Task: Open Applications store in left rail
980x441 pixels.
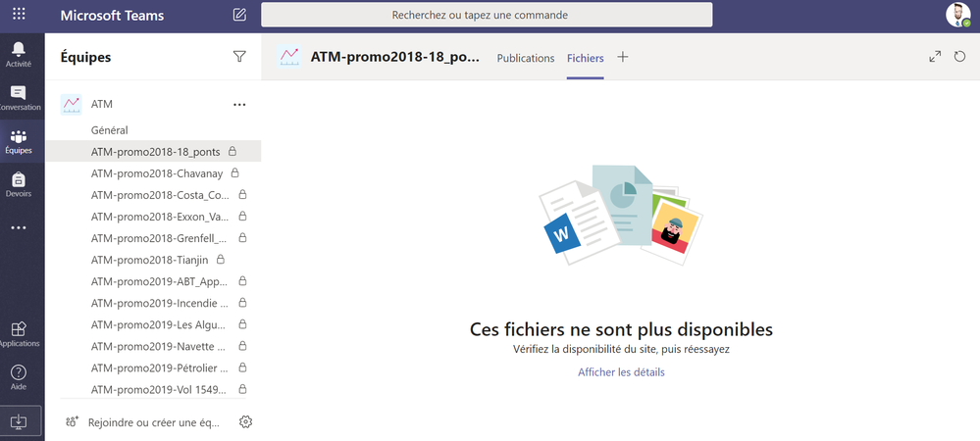Action: [x=19, y=334]
